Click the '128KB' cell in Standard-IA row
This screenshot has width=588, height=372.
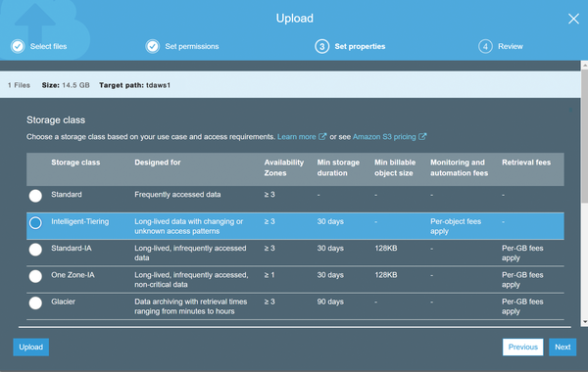point(386,248)
